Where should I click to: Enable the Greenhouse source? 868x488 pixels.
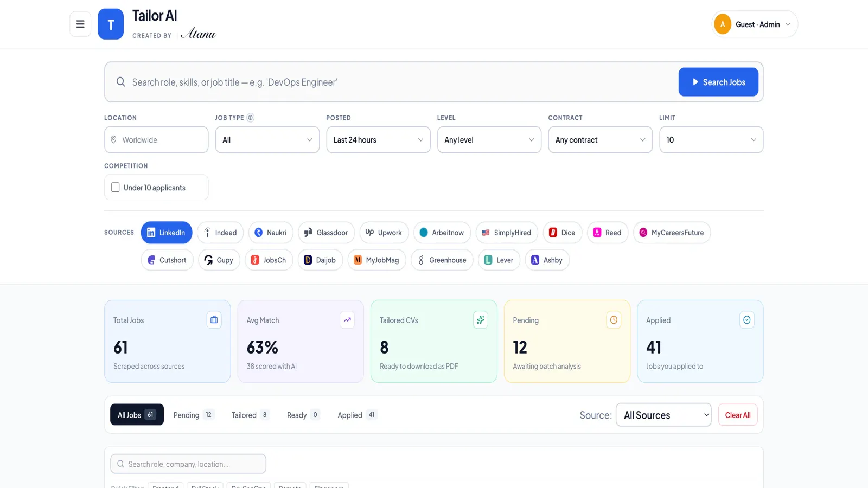[x=442, y=260]
